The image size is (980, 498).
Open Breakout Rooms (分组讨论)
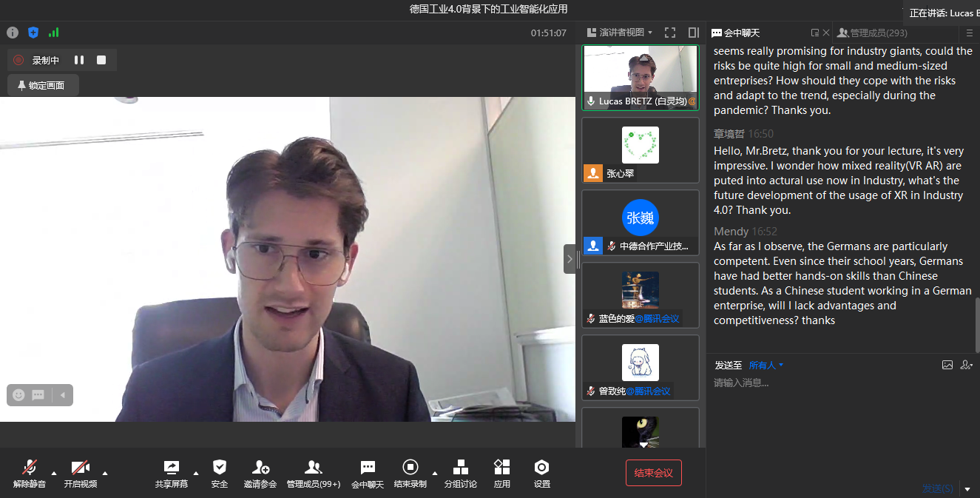pyautogui.click(x=460, y=473)
